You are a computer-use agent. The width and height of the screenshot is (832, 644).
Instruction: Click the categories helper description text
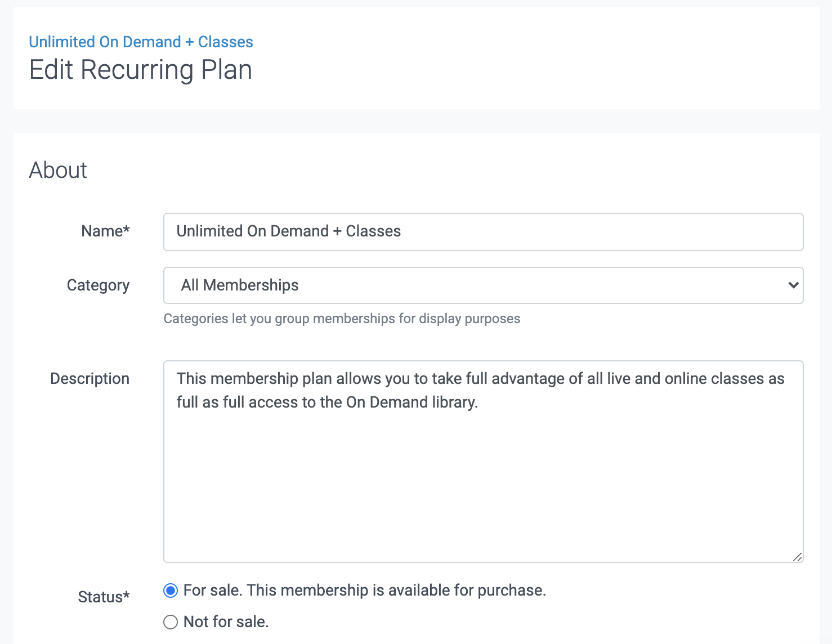tap(342, 318)
